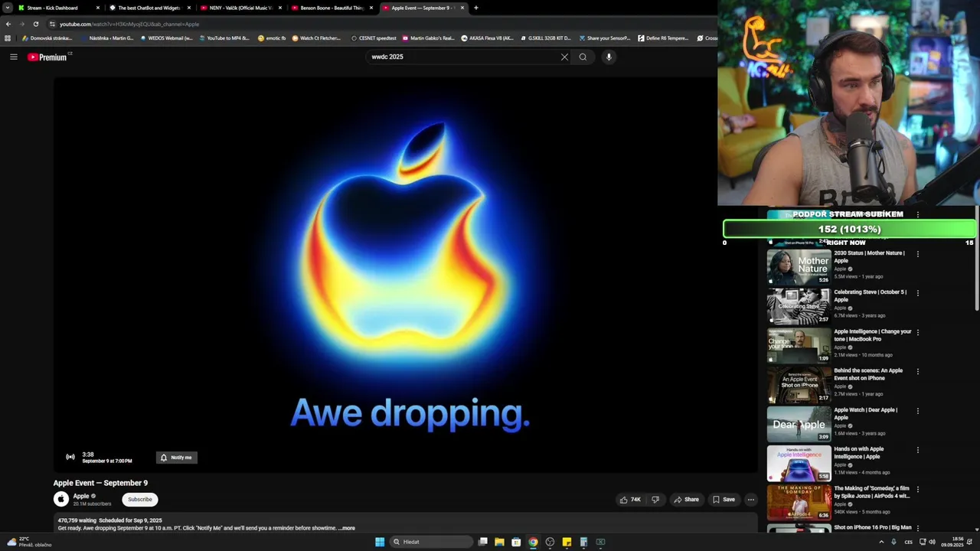Open the Windows Start menu
This screenshot has height=551, width=980.
380,542
